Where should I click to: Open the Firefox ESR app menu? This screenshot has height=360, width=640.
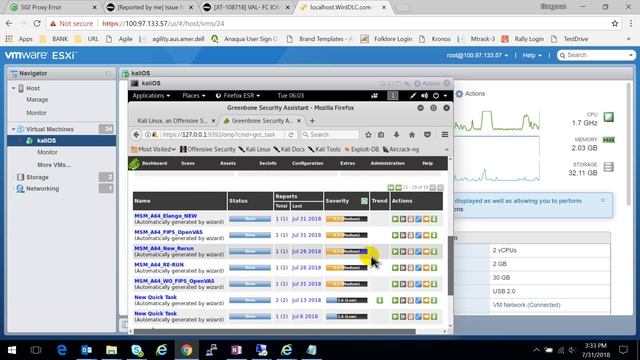point(238,96)
